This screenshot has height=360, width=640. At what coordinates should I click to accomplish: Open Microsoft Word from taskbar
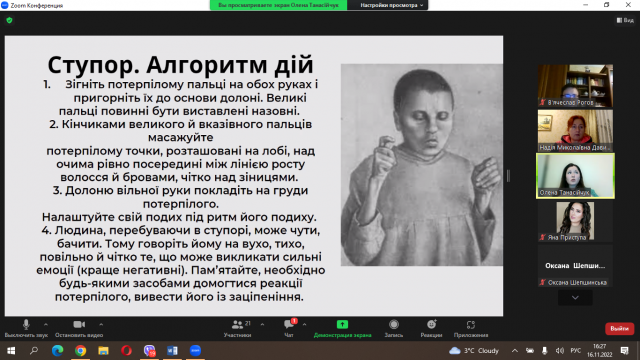pyautogui.click(x=172, y=351)
